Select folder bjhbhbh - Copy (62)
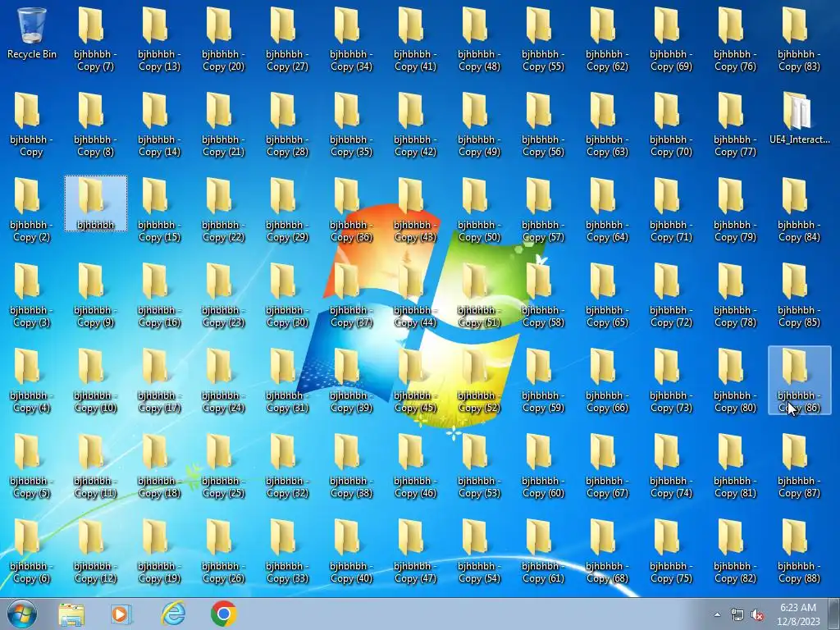Screen dimensions: 840x630 click(x=607, y=39)
